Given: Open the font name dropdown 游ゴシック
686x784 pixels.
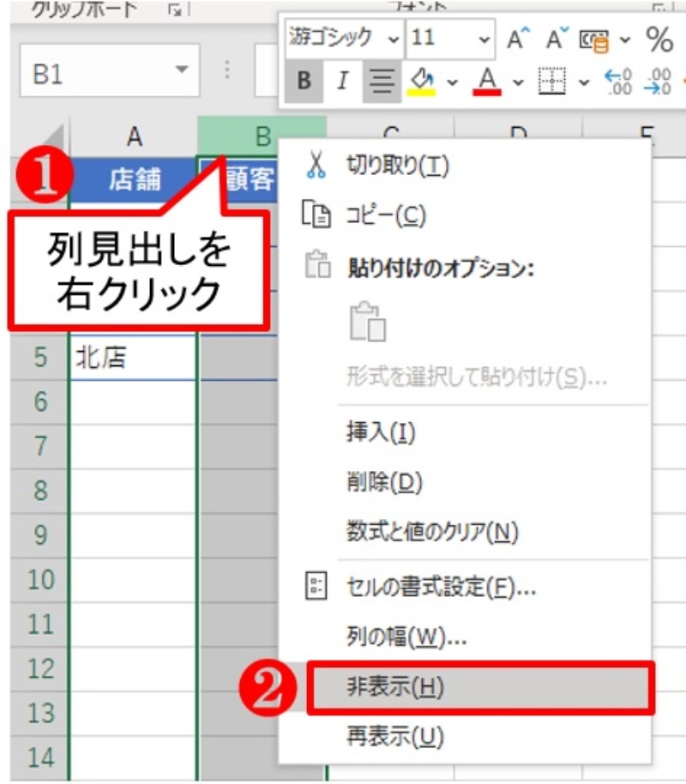Looking at the screenshot, I should click(393, 39).
